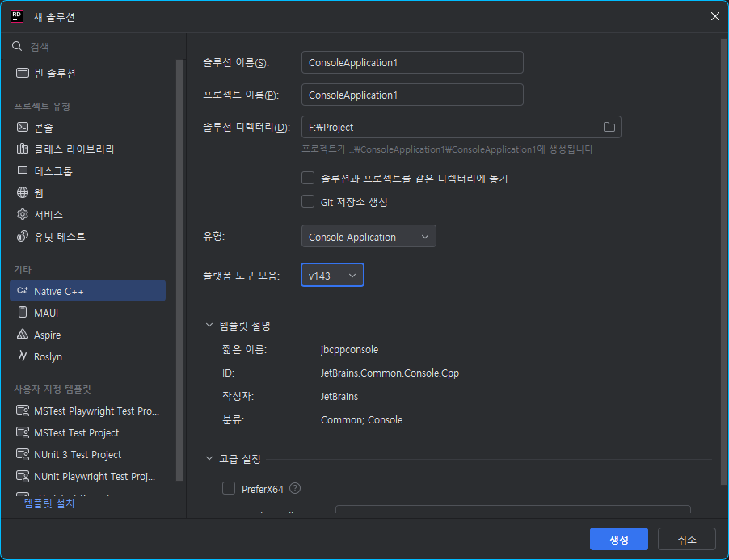
Task: Click the settings panel vertical scrollbar
Action: (724, 262)
